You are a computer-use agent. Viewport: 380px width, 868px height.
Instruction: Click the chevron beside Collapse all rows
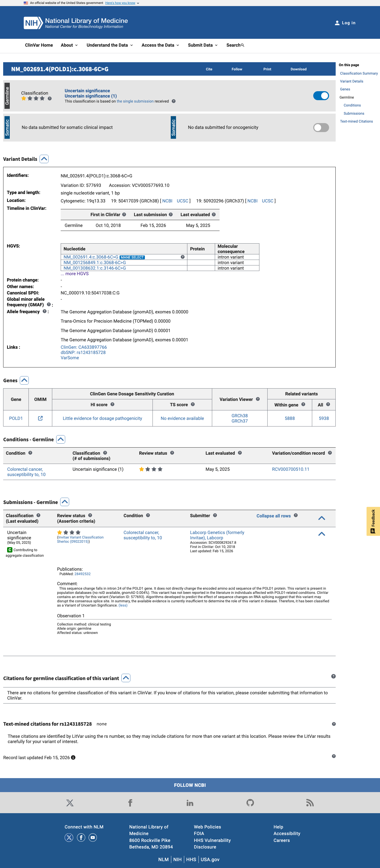[x=322, y=518]
